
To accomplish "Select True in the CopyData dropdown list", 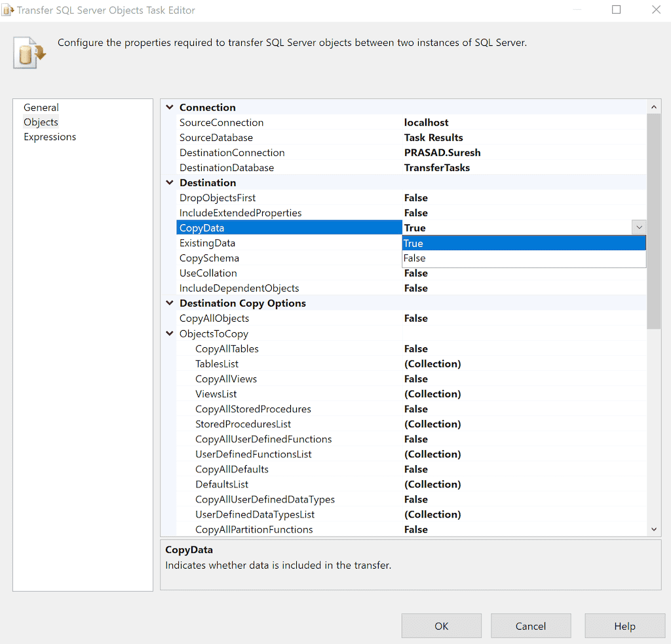I will pos(524,243).
